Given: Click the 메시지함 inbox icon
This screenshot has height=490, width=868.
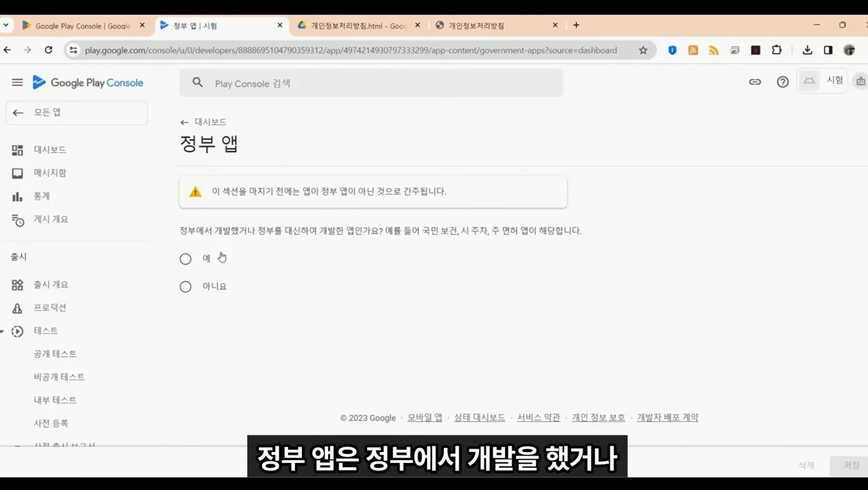Looking at the screenshot, I should [17, 173].
